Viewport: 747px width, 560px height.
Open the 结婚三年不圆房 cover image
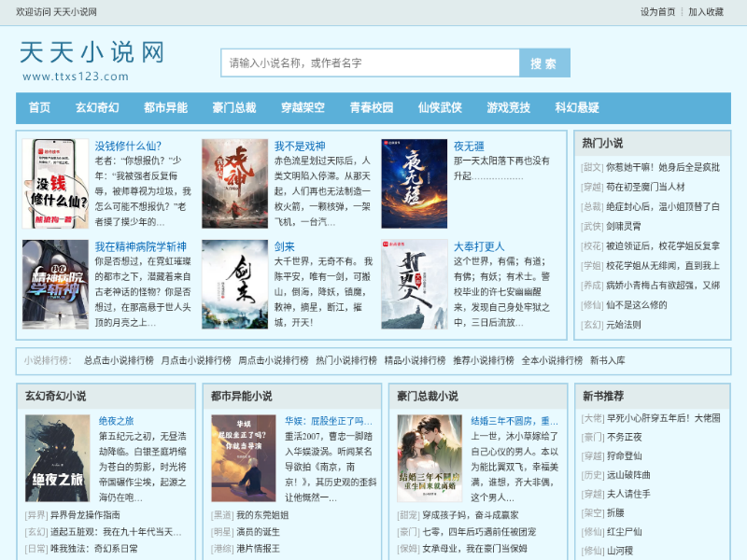(x=430, y=458)
